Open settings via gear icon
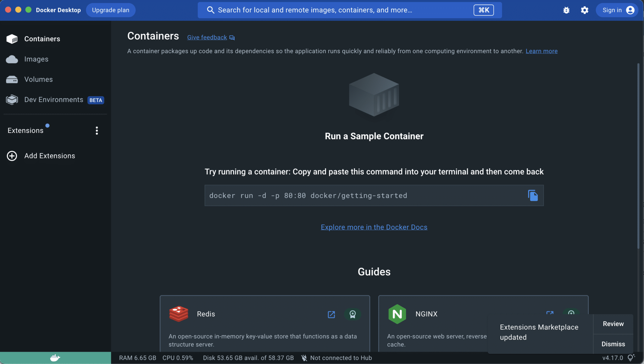This screenshot has height=364, width=644. 584,10
